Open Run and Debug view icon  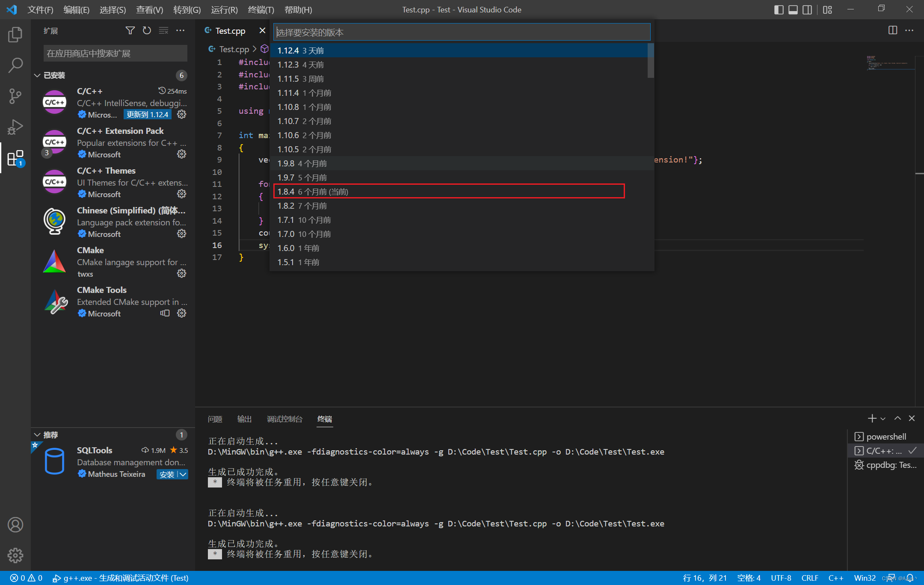click(15, 127)
